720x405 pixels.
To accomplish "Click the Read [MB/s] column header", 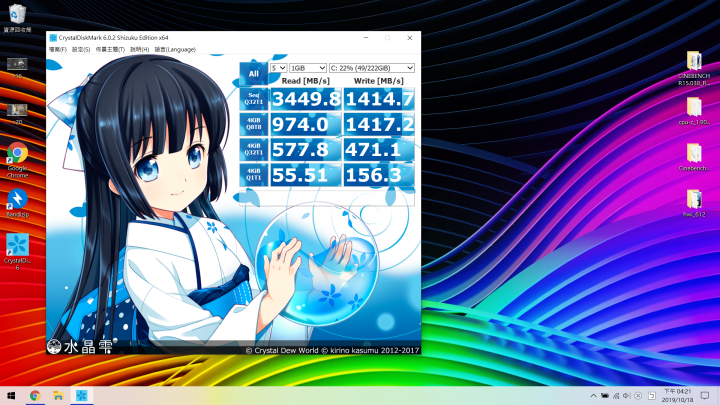I will coord(305,81).
